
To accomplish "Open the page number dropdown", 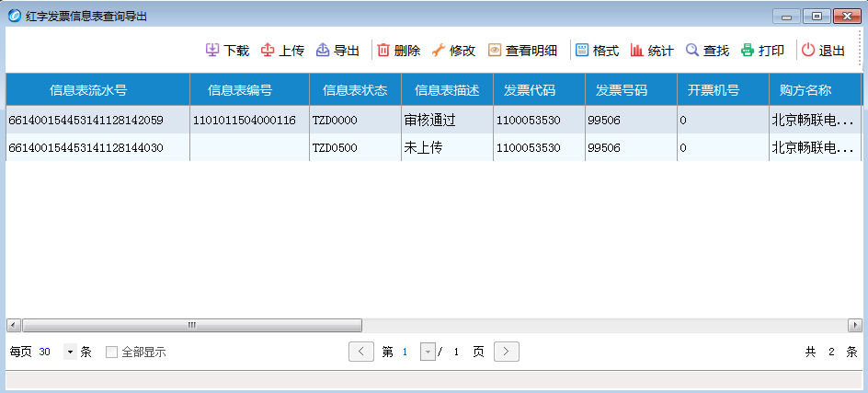I will point(428,352).
